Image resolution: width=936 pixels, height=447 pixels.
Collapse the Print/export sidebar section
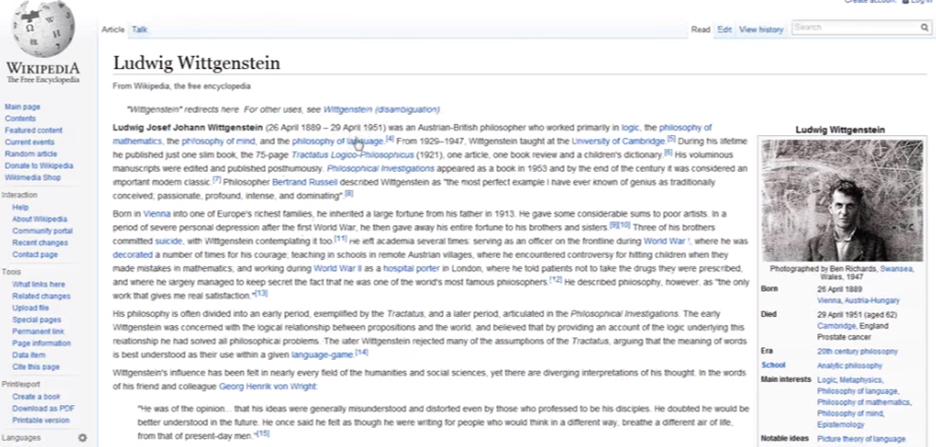(21, 384)
